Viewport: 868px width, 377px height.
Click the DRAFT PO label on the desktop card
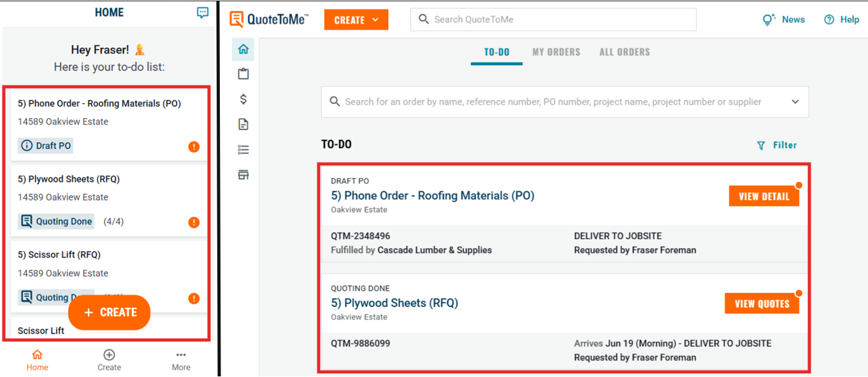click(x=350, y=181)
